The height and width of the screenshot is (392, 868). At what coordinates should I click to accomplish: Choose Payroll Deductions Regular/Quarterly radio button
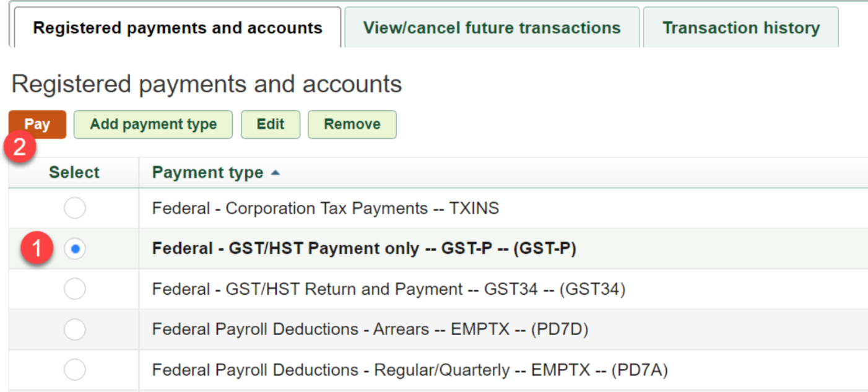[75, 370]
